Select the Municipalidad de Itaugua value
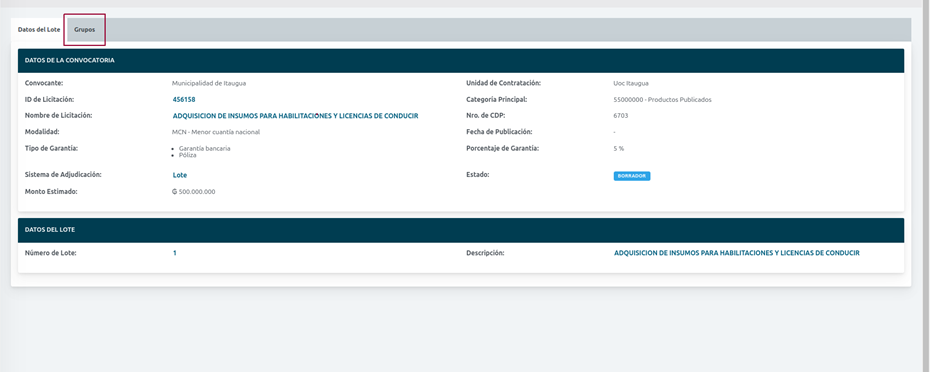This screenshot has height=372, width=930. coord(209,84)
